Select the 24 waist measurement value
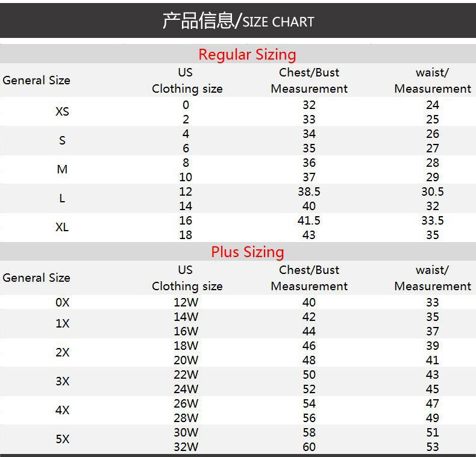Screen dimensions: 476x457 [433, 105]
